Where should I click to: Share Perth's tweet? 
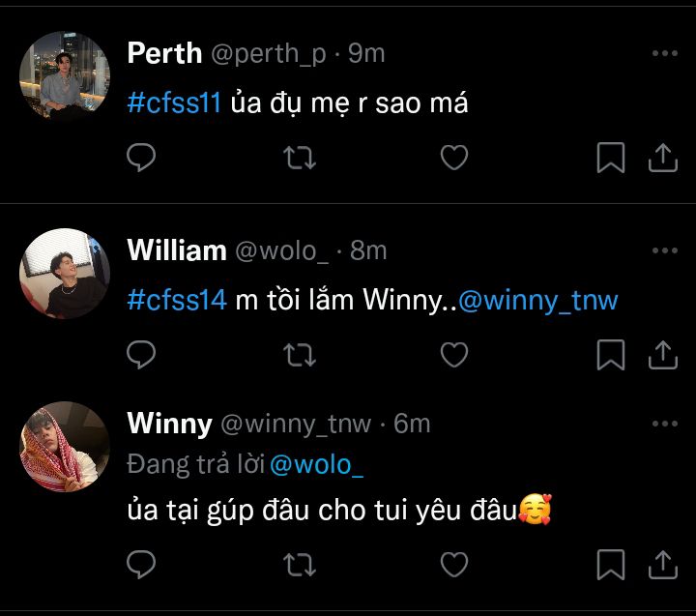[663, 158]
